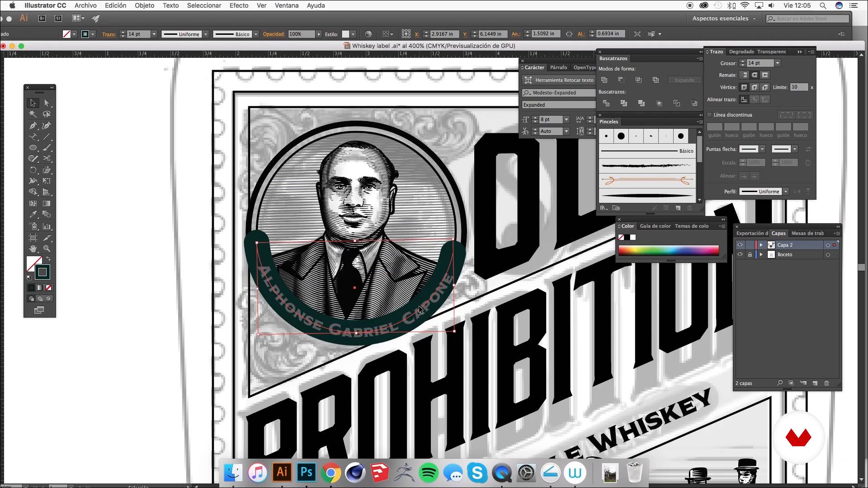The width and height of the screenshot is (868, 488).
Task: Select the Zoom tool in the toolbox
Action: (x=47, y=249)
